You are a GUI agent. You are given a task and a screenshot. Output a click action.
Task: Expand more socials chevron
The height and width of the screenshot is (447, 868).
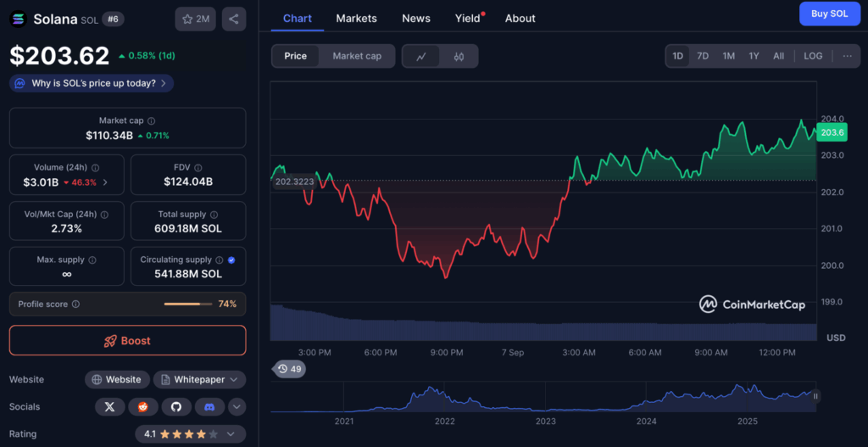click(x=236, y=407)
